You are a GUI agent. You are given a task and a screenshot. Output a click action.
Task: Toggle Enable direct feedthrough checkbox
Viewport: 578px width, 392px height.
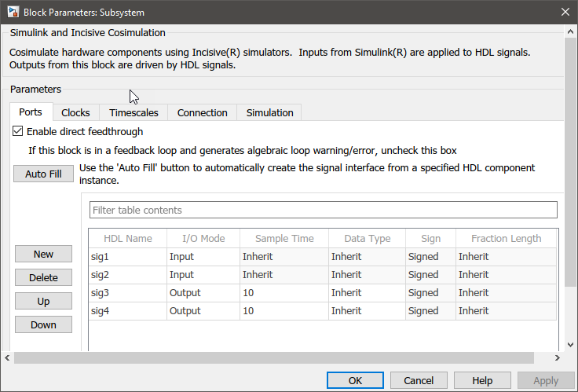coord(19,132)
